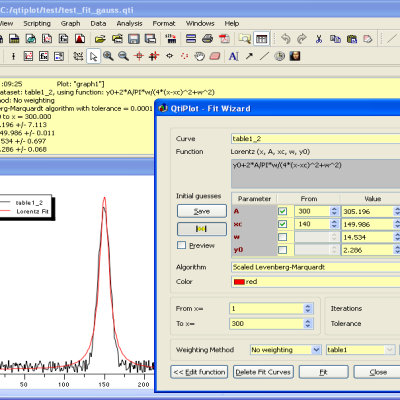Open the Windows menu
The height and width of the screenshot is (400, 400).
click(x=200, y=23)
